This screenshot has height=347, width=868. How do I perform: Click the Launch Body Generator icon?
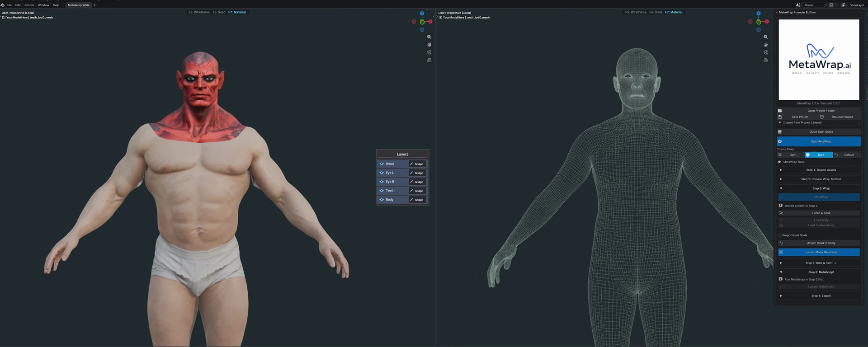point(781,252)
